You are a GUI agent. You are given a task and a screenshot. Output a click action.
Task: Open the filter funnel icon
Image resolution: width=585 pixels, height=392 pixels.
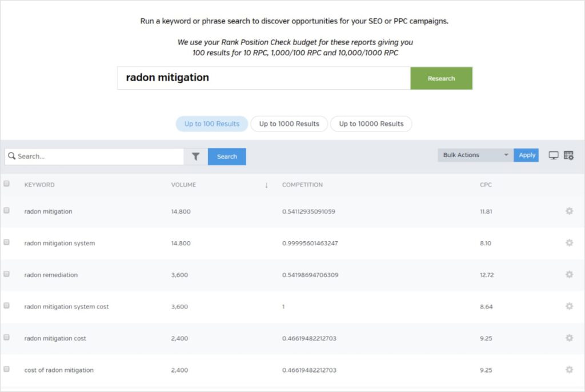(195, 156)
